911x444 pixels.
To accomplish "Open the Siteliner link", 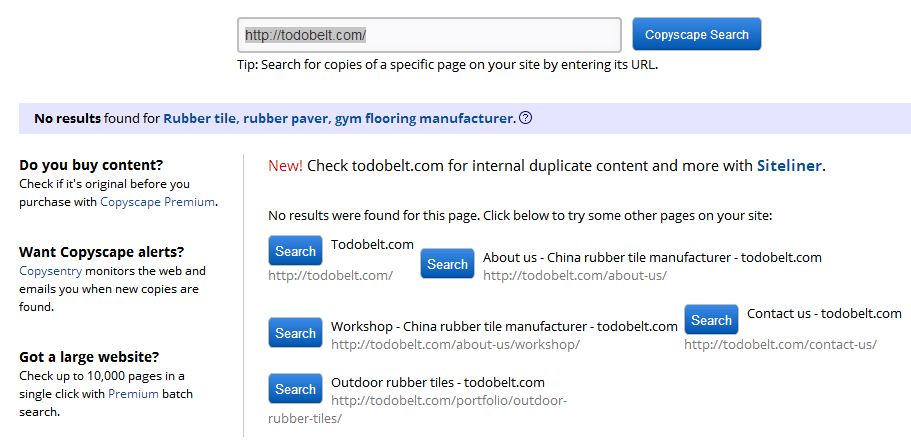I will point(789,166).
